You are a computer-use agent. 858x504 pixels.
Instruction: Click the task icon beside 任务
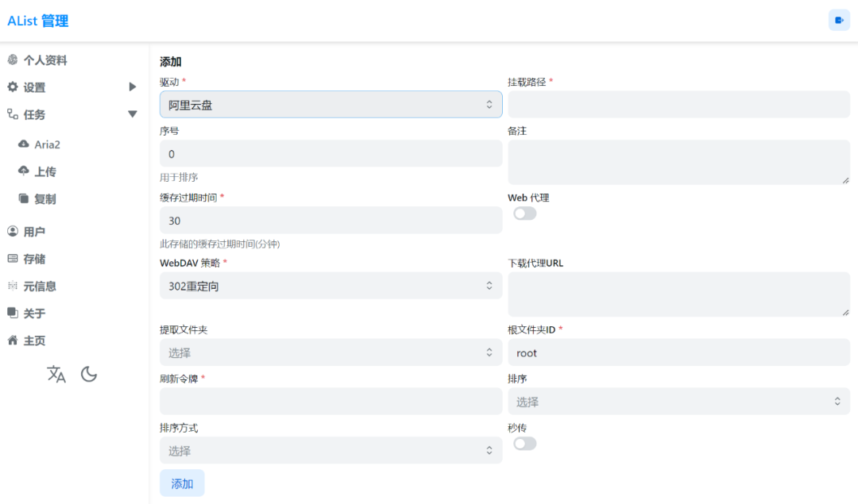click(x=13, y=114)
